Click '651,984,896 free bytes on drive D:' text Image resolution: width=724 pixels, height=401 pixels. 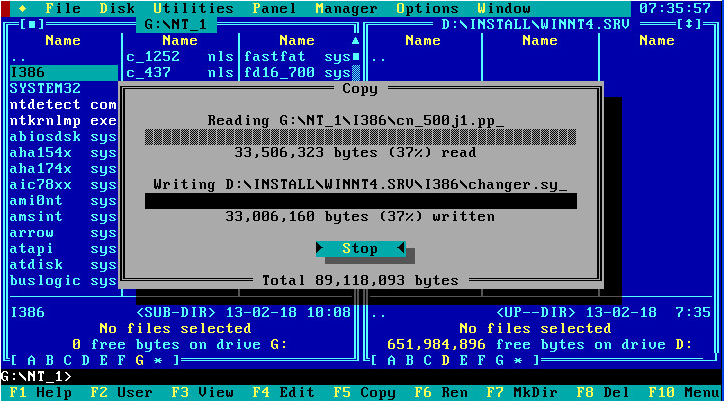(x=540, y=344)
